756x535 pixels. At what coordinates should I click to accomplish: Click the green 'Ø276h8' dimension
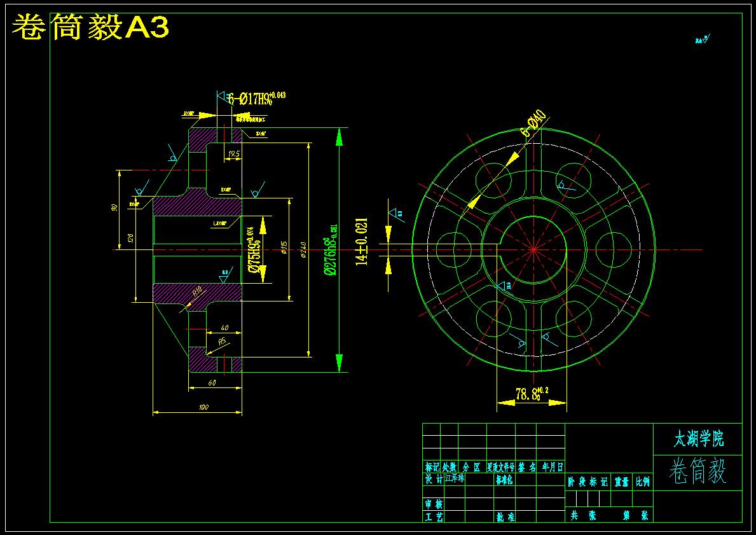click(x=331, y=249)
